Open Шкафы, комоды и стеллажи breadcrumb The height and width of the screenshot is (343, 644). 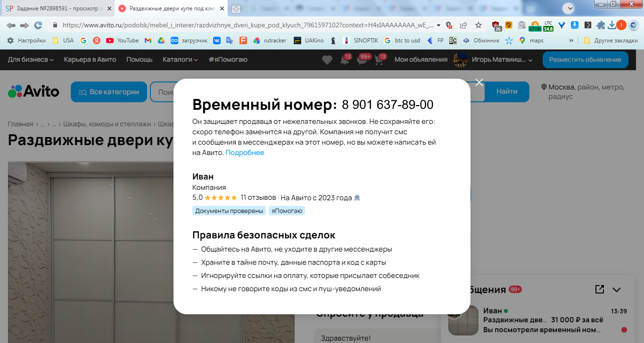tap(107, 124)
